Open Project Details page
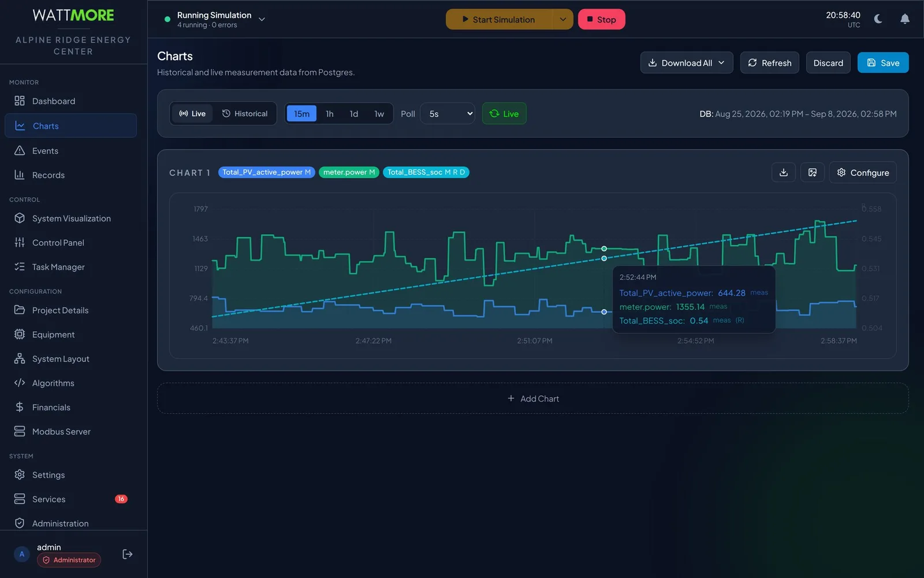 [70, 310]
